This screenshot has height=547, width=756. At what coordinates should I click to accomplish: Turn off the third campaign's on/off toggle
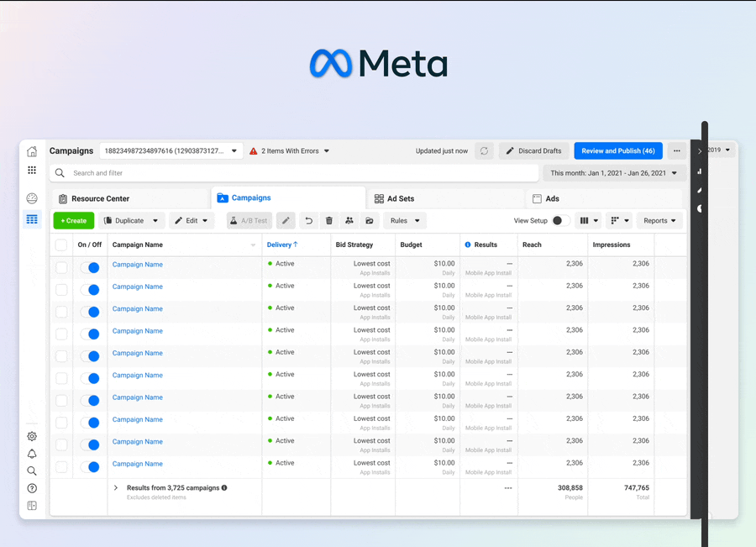click(x=90, y=312)
